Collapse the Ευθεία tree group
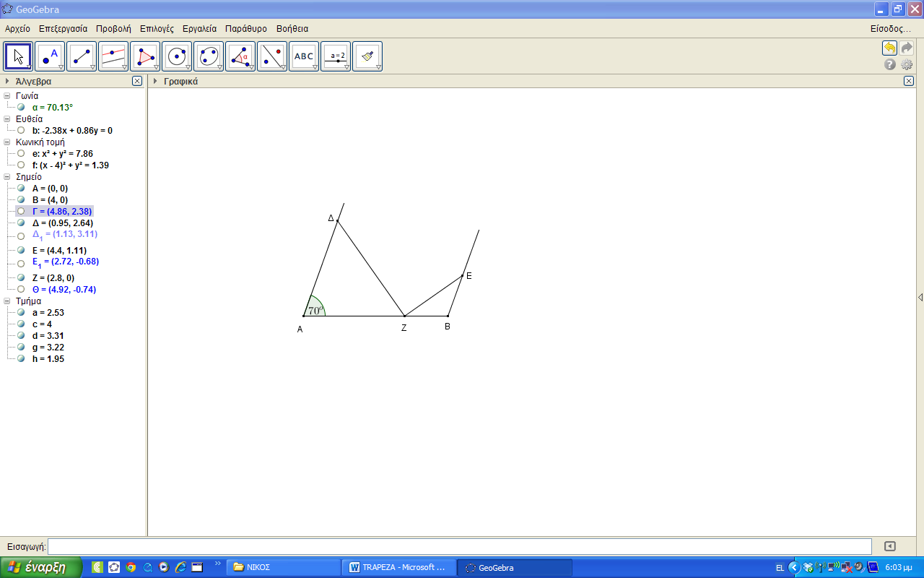924x578 pixels. (7, 118)
